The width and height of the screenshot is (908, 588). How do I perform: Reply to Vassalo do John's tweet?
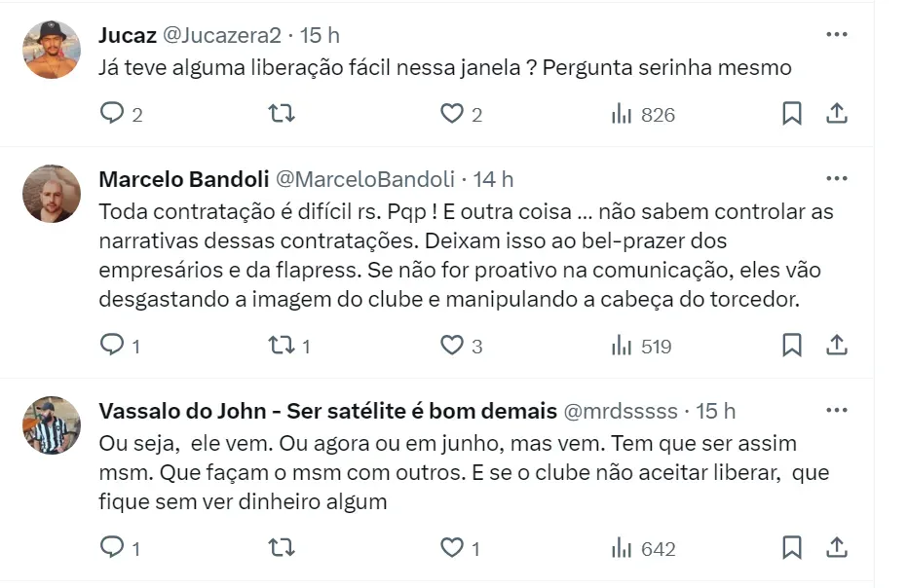click(113, 548)
